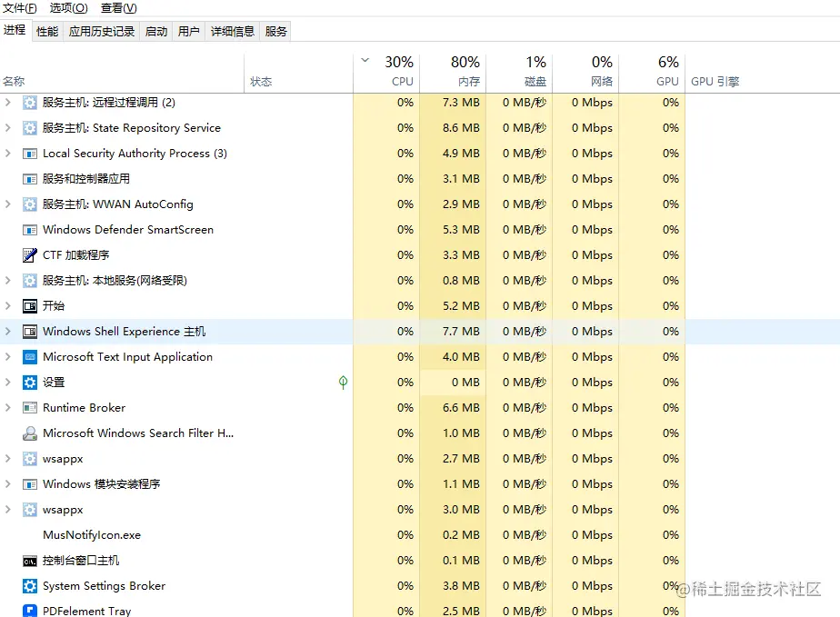
Task: Open the 查看(V) menu
Action: (x=119, y=8)
